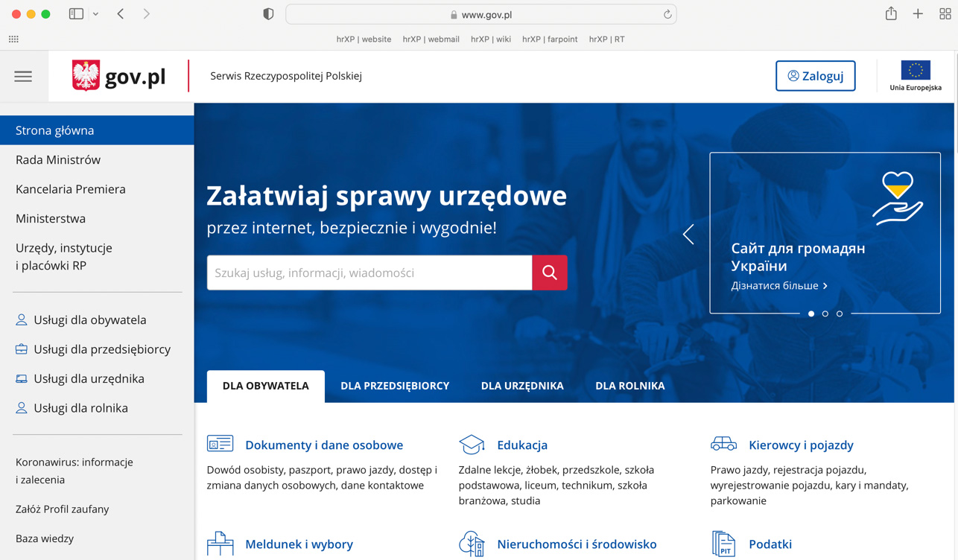Click the Zaloguj login button
The width and height of the screenshot is (958, 560).
pos(815,76)
